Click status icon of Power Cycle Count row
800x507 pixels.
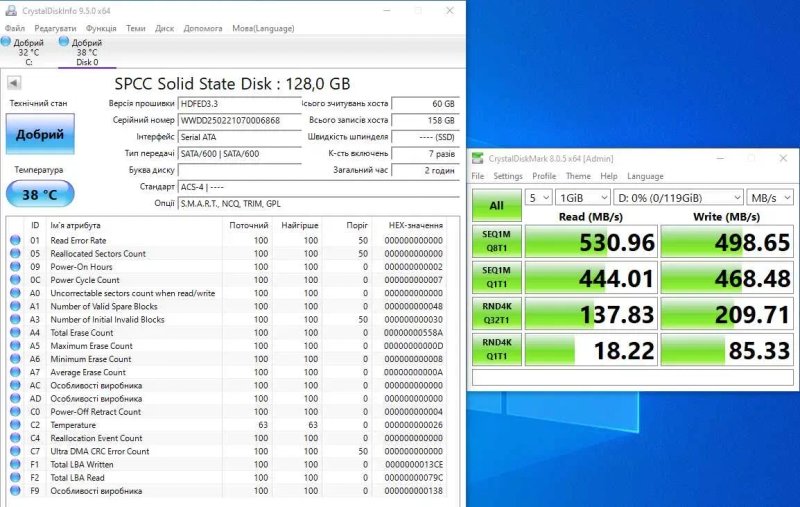[15, 280]
